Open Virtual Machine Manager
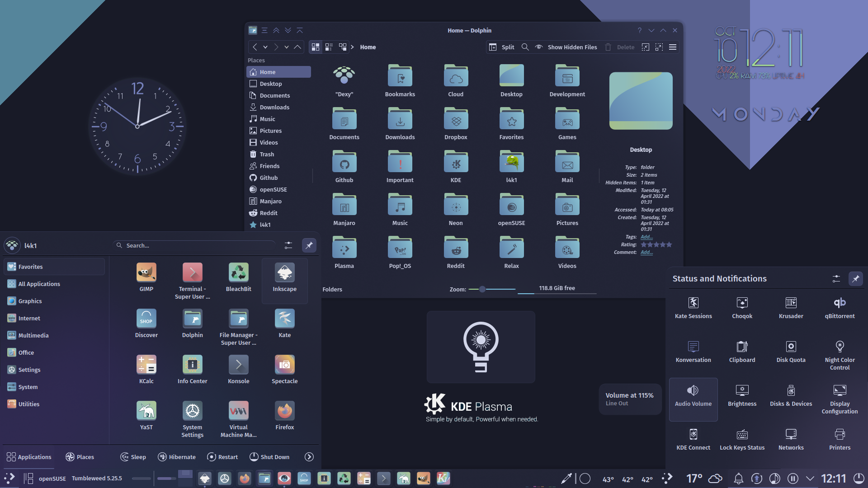This screenshot has height=488, width=868. point(238,419)
